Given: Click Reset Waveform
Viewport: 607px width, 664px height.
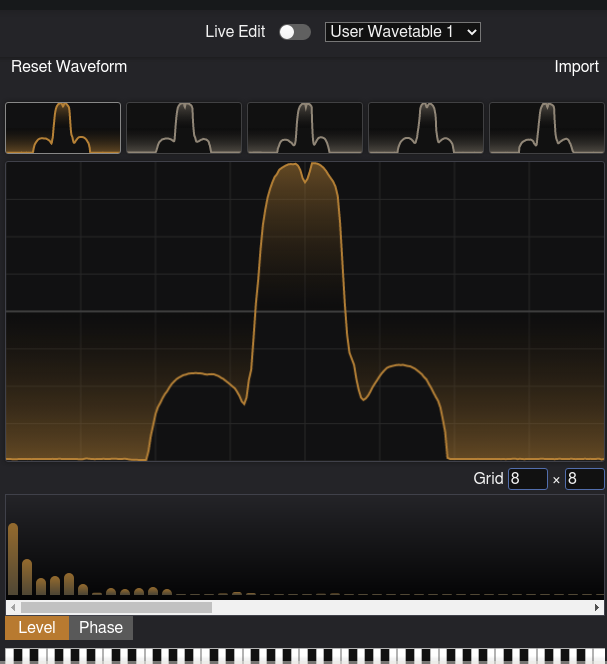Looking at the screenshot, I should [69, 67].
